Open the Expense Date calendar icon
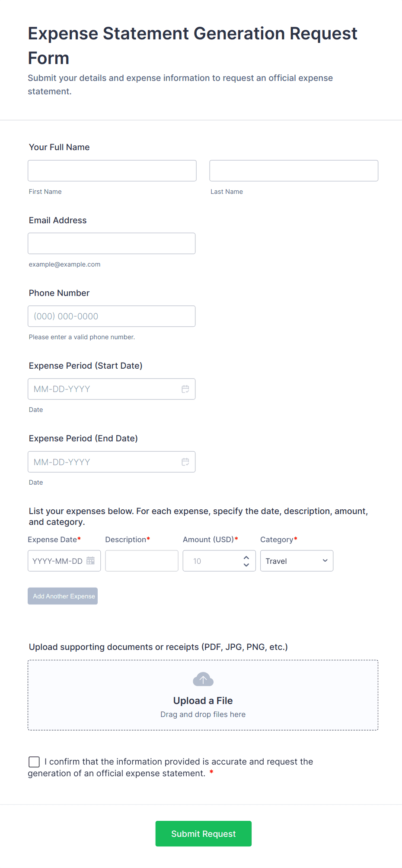This screenshot has height=868, width=402. 91,561
